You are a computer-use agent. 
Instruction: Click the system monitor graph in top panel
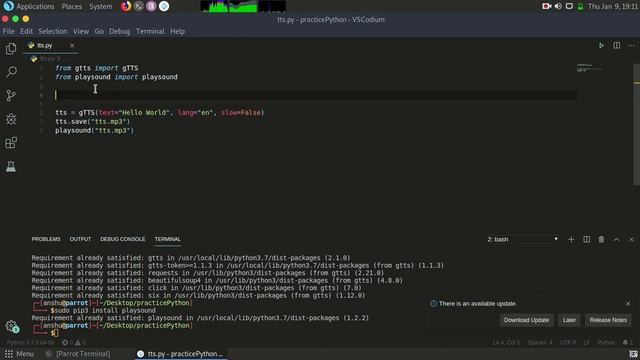click(243, 6)
